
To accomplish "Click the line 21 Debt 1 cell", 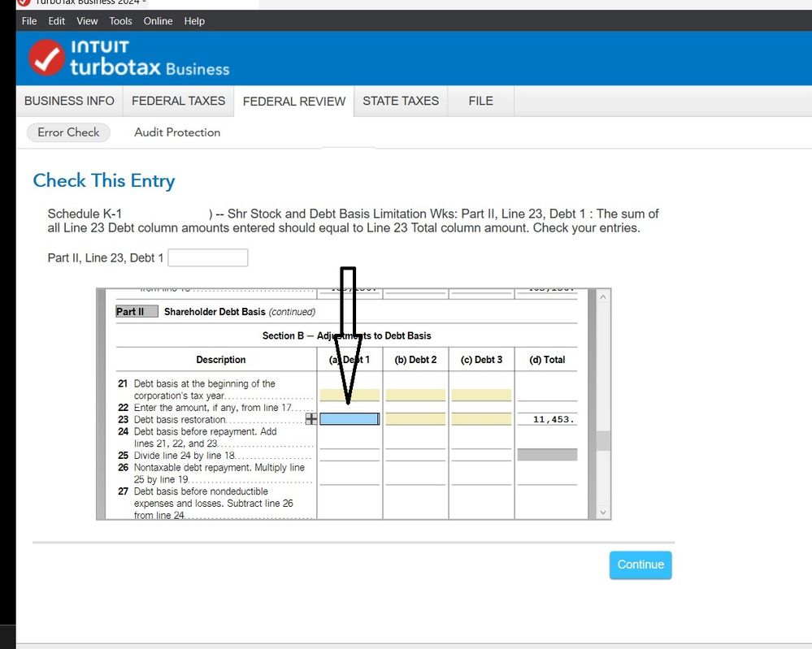I will pyautogui.click(x=350, y=396).
